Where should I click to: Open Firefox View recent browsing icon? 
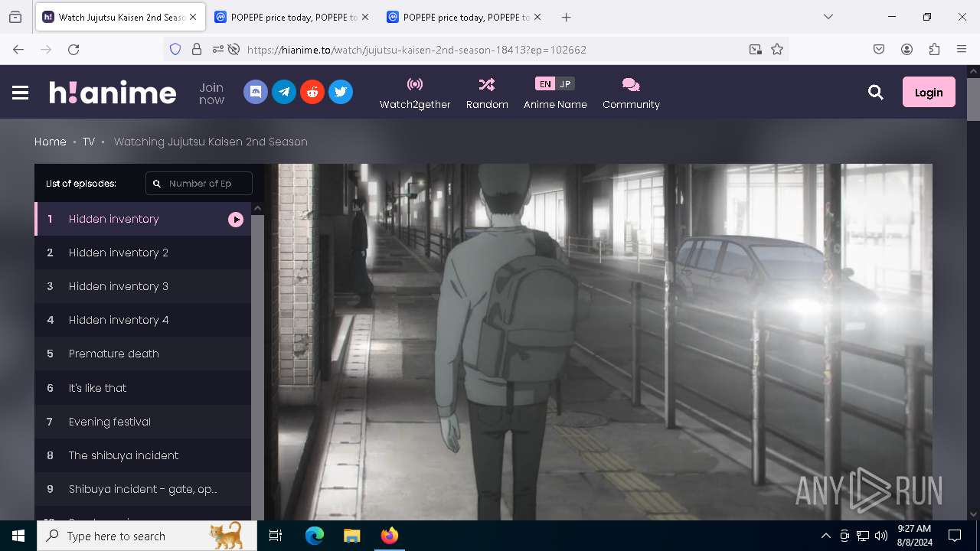(x=15, y=17)
